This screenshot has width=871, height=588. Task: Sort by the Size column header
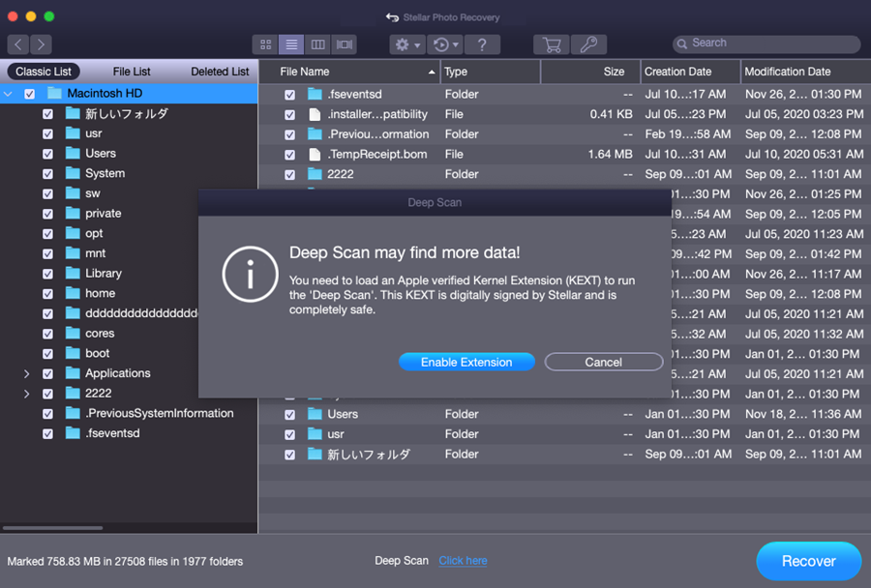point(590,72)
